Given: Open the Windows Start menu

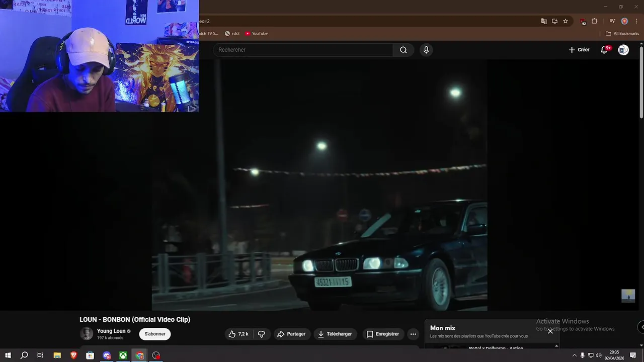Looking at the screenshot, I should tap(8, 355).
